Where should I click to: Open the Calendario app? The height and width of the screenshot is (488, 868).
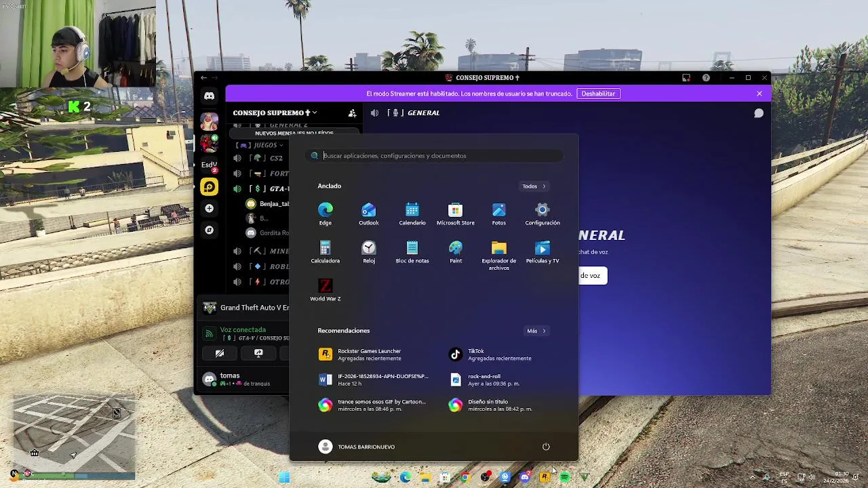[x=412, y=213]
